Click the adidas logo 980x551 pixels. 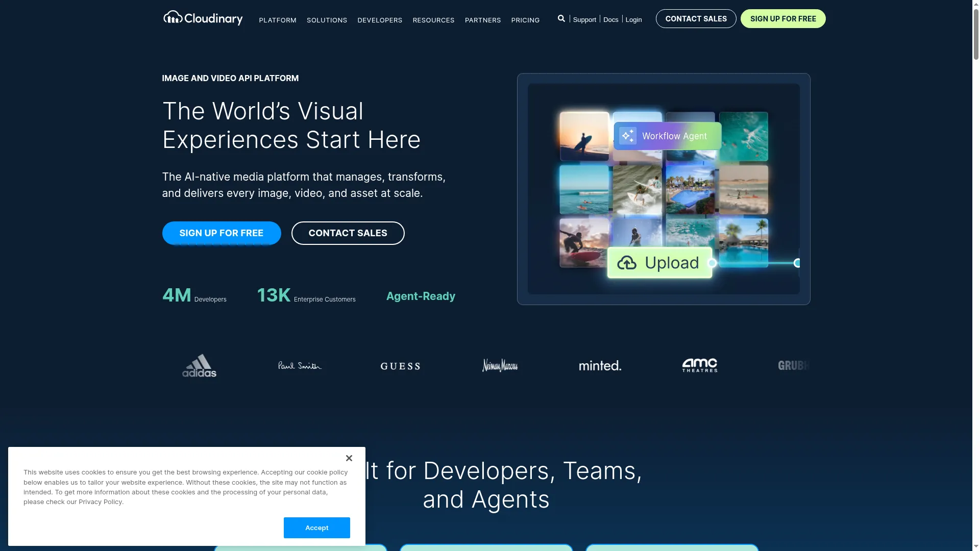click(199, 365)
